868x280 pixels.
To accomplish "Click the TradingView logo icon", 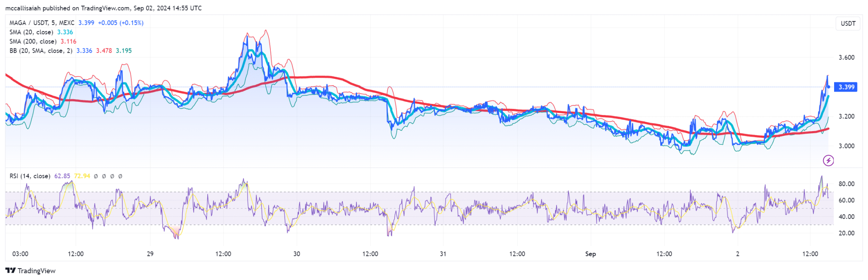I will 11,271.
